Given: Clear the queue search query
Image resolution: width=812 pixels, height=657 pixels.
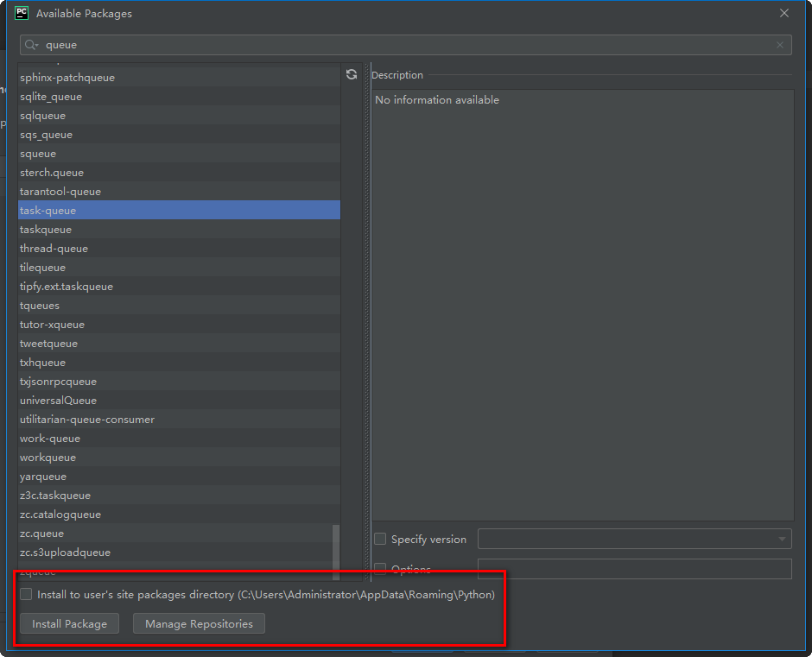Looking at the screenshot, I should click(x=779, y=44).
